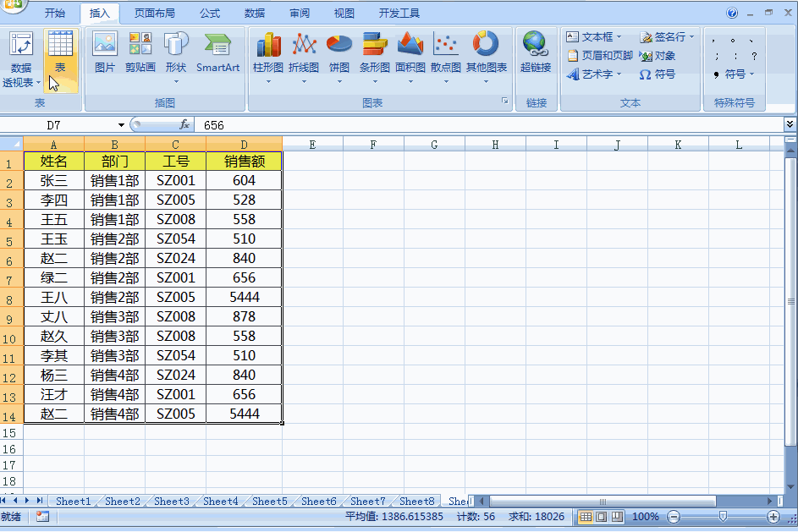Screen dimensions: 798x532
Task: Open the 开发工具 ribbon tab
Action: (399, 14)
